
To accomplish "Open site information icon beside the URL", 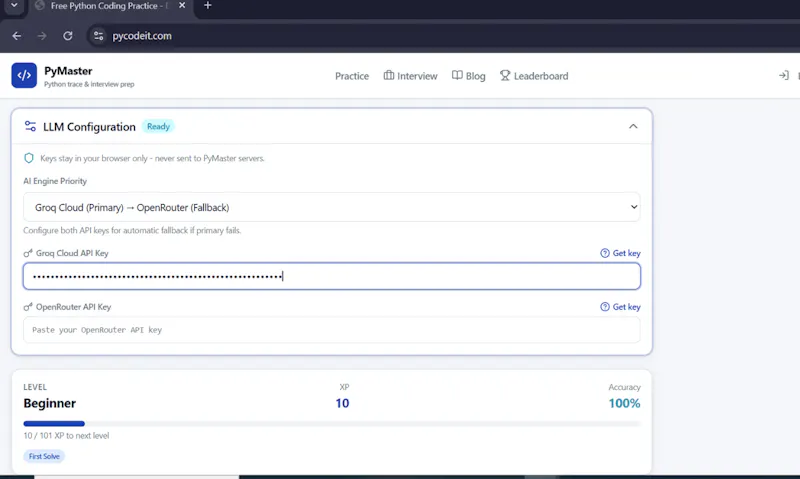I will (x=98, y=36).
